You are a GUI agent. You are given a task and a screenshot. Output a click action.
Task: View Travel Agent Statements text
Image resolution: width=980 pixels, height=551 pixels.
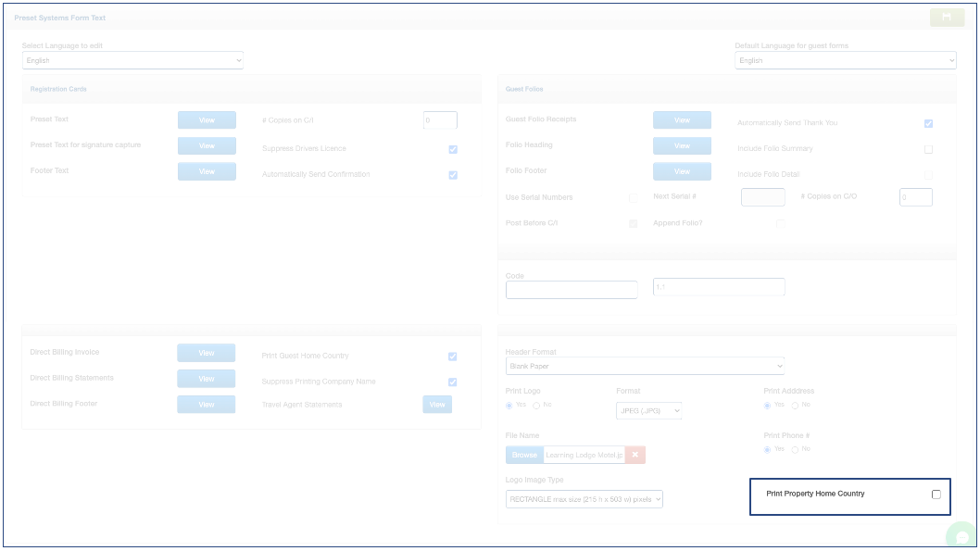[x=437, y=405]
